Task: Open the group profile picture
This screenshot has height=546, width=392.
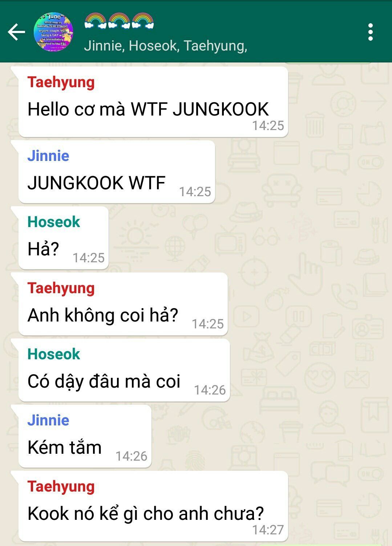Action: pos(53,32)
